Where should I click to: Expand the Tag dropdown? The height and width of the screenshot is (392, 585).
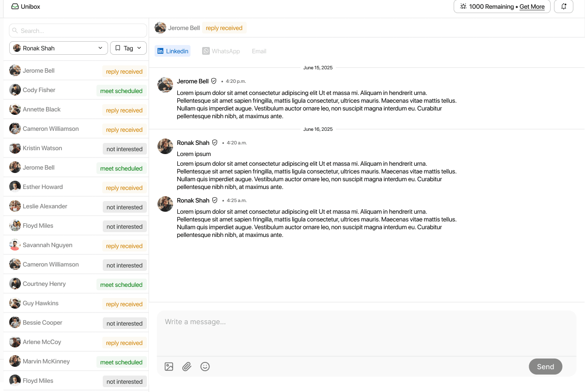tap(128, 47)
